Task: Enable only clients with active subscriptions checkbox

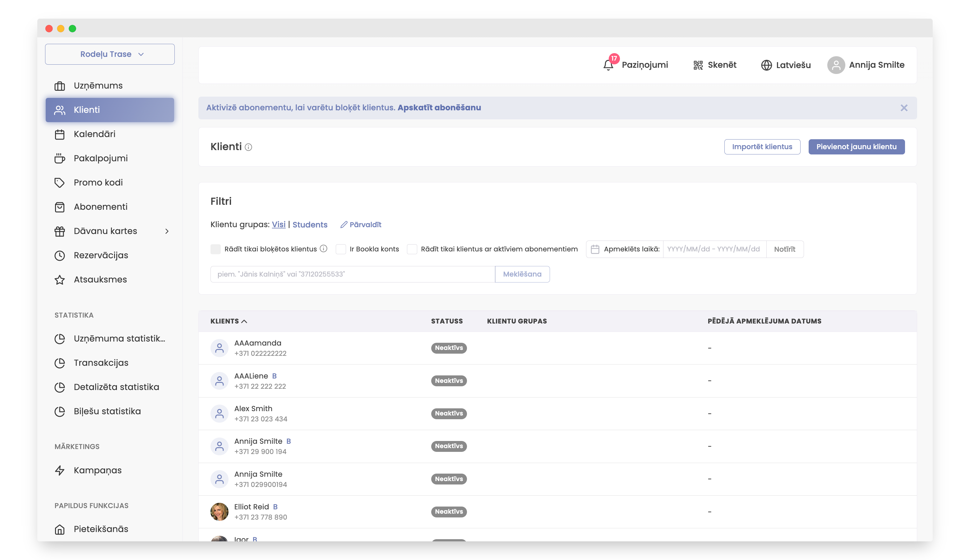Action: tap(412, 249)
